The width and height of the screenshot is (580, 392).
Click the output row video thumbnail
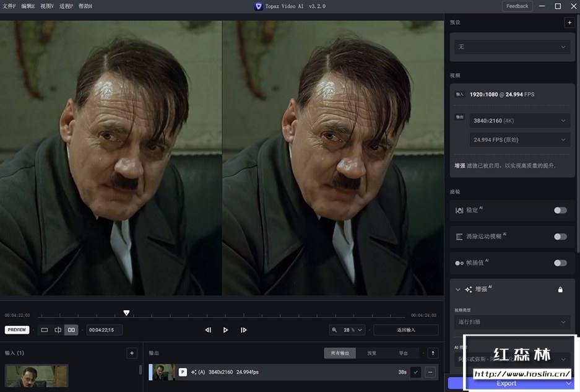164,372
